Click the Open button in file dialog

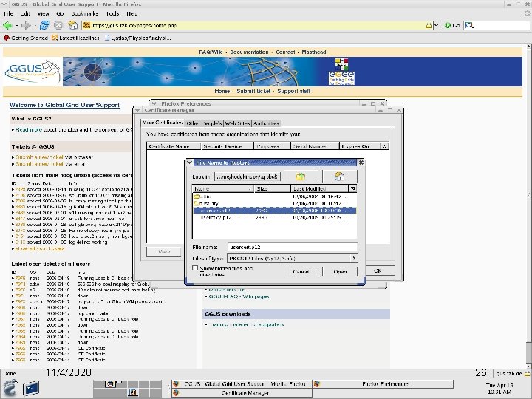(339, 271)
